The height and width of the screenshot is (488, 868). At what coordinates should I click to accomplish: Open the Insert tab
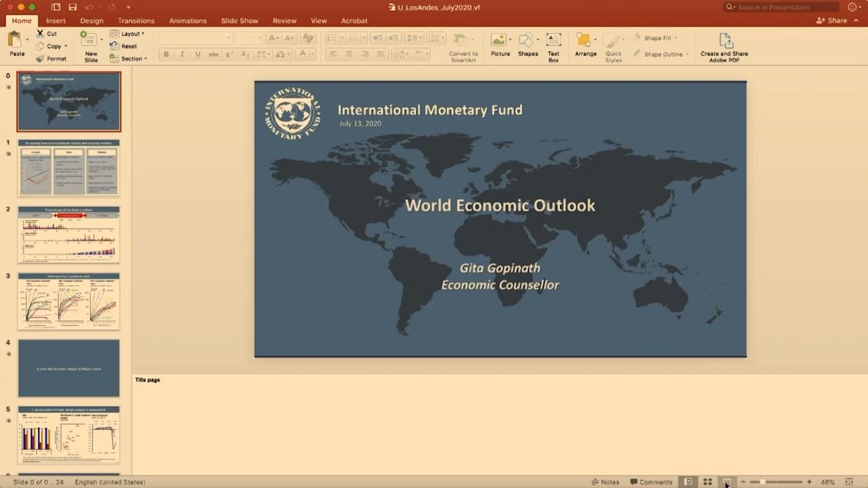(x=56, y=21)
